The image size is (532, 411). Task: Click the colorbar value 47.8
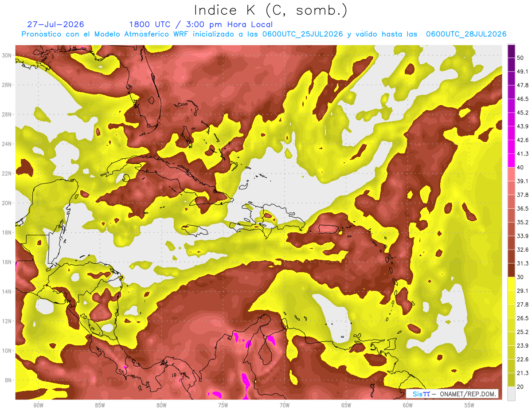click(x=523, y=85)
